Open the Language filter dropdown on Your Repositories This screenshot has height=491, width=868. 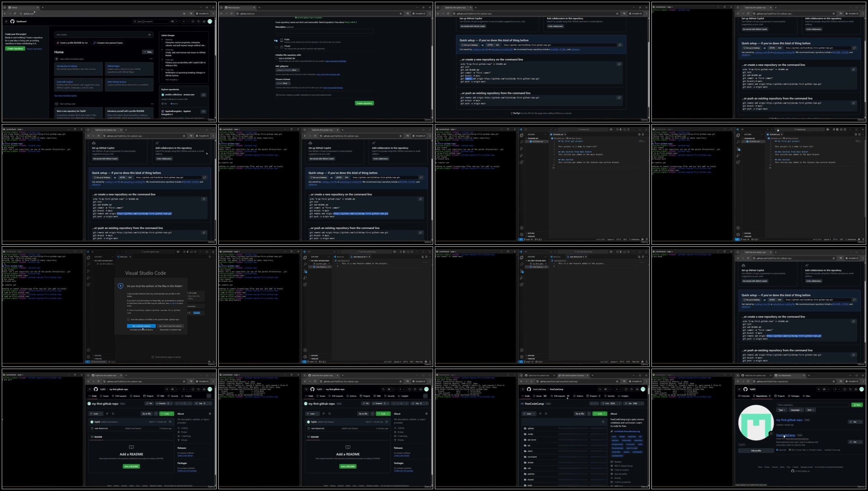(796, 410)
